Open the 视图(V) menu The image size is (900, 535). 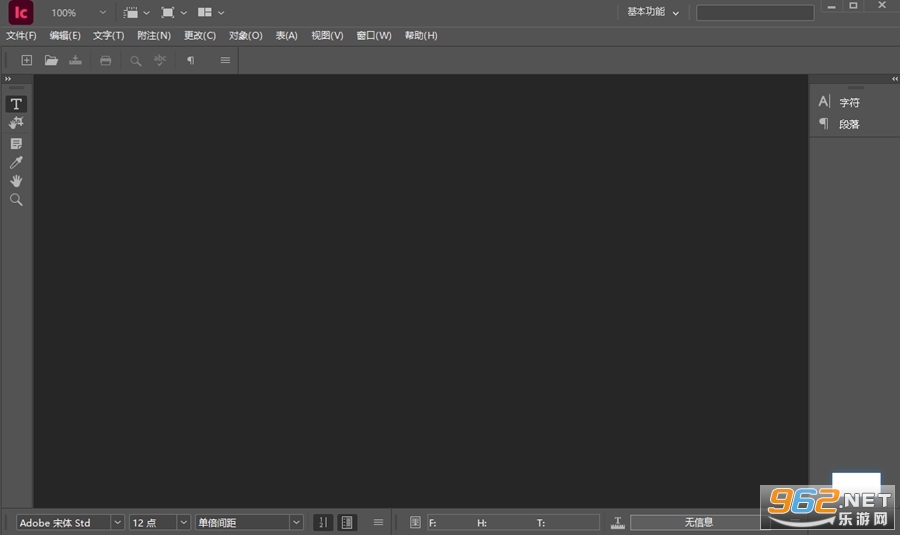pos(327,36)
